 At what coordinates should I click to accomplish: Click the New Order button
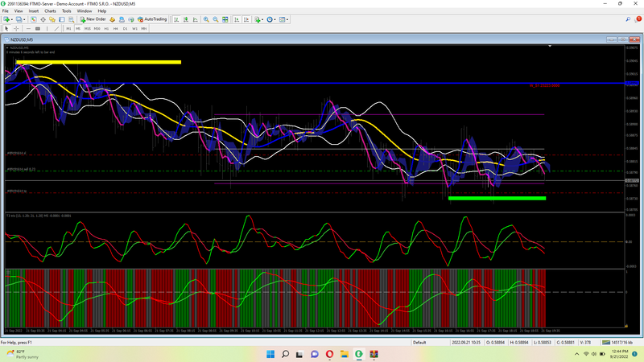click(93, 19)
